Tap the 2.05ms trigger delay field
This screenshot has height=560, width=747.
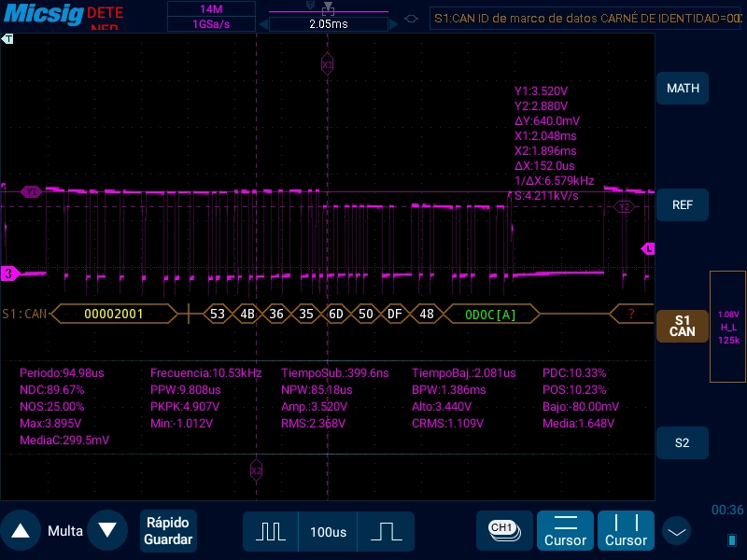pos(329,24)
